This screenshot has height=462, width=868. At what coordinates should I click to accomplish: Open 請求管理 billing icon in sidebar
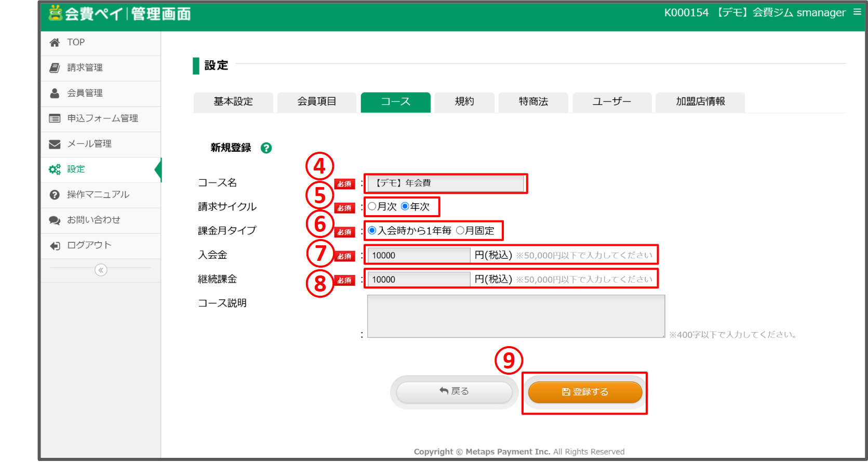pyautogui.click(x=55, y=68)
